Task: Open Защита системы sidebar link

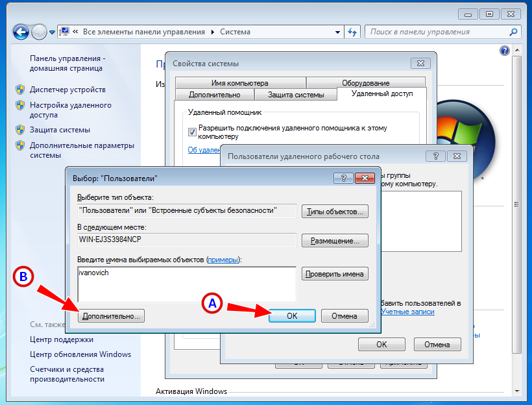Action: 60,130
